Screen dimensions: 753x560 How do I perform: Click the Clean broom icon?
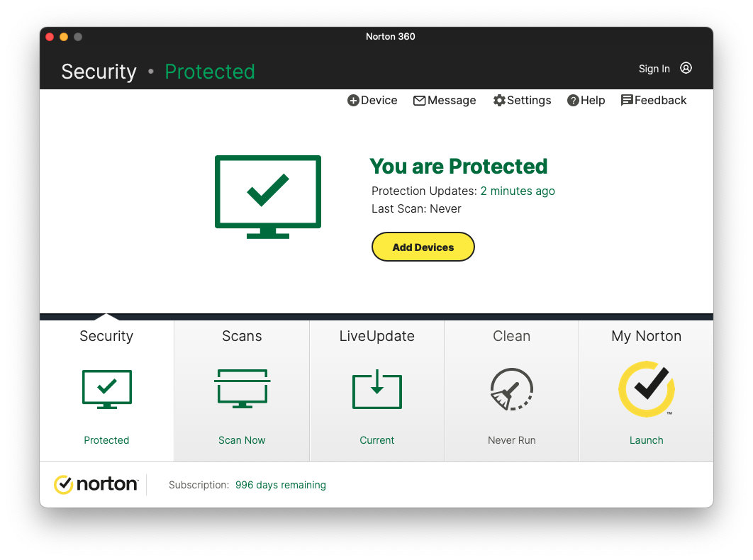point(511,389)
